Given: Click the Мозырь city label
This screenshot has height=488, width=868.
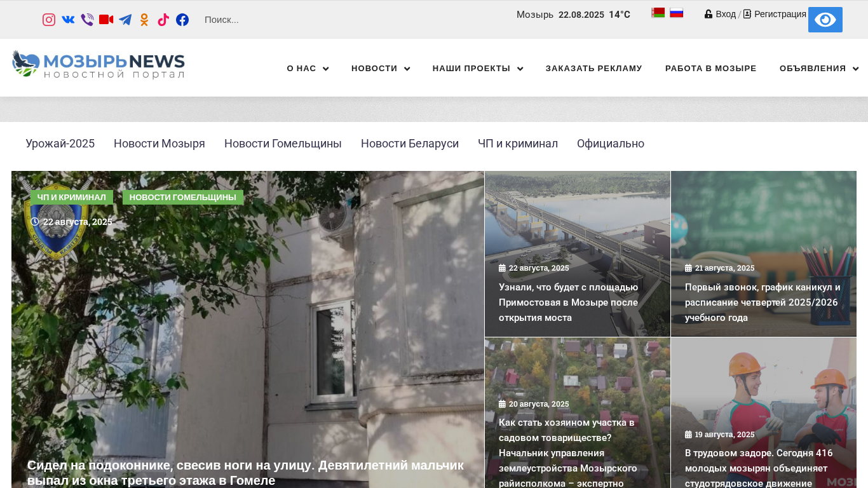Looking at the screenshot, I should (x=535, y=15).
